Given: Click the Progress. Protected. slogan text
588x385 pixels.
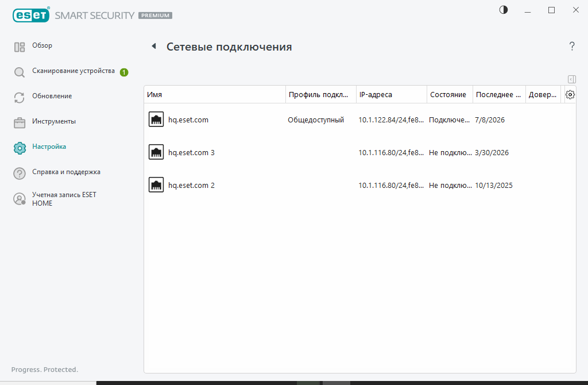Looking at the screenshot, I should 45,369.
